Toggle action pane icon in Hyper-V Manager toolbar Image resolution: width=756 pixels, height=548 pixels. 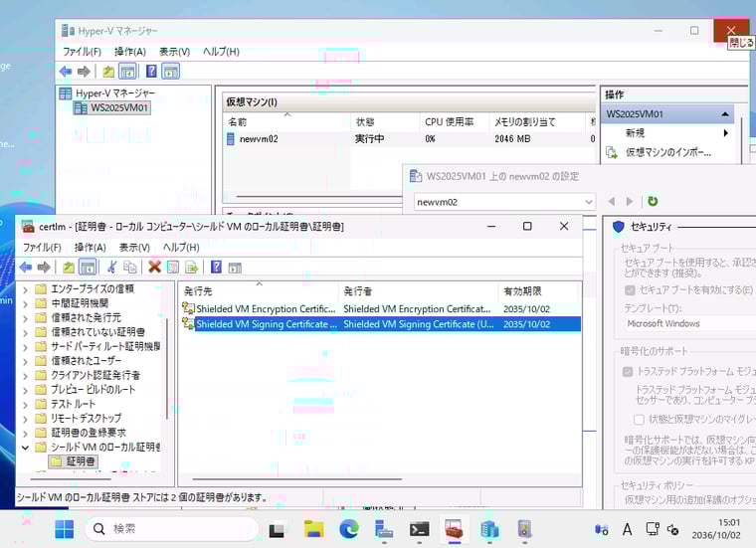coord(171,72)
